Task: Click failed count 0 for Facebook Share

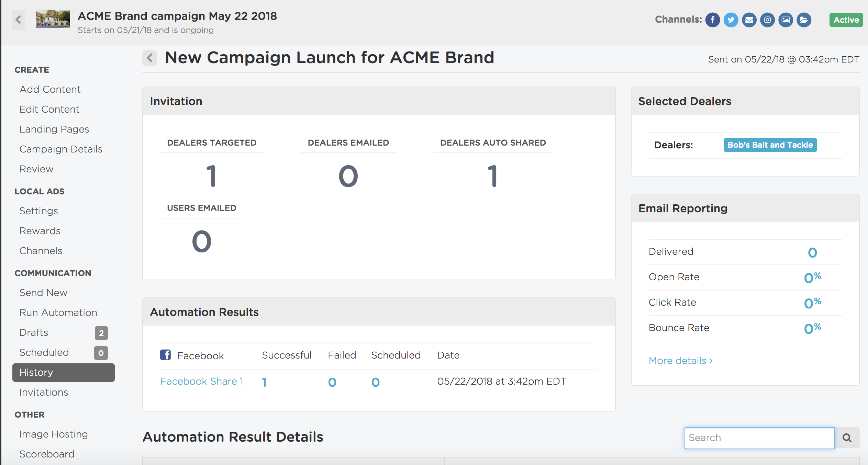Action: pos(332,382)
